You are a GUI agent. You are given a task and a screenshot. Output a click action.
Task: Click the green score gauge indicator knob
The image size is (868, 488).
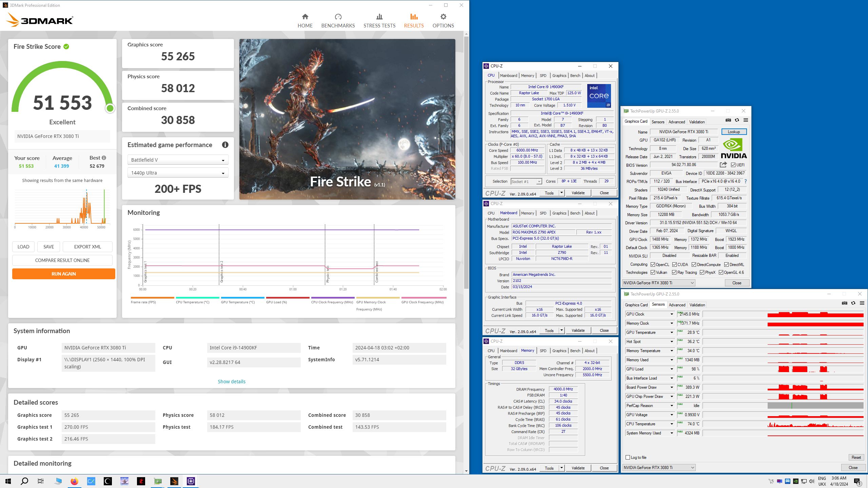(x=110, y=108)
